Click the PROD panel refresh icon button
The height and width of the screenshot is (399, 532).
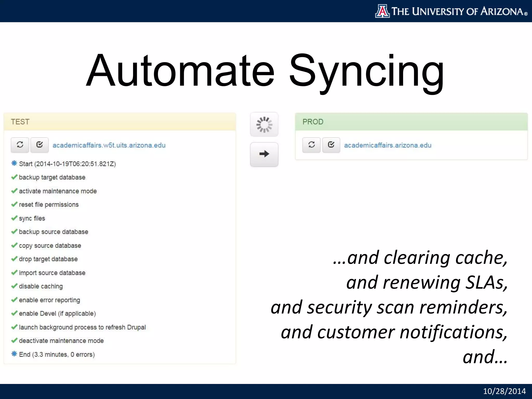pos(311,145)
